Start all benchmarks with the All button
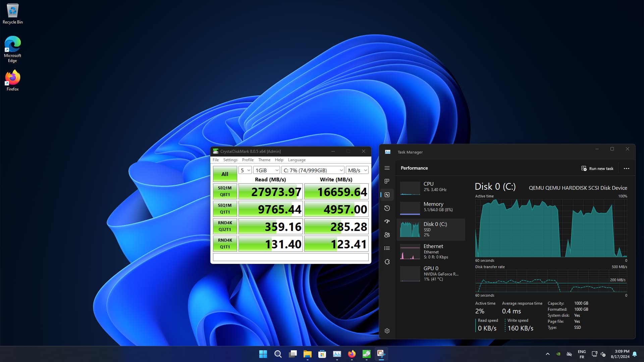Viewport: 644px width, 362px height. tap(225, 174)
